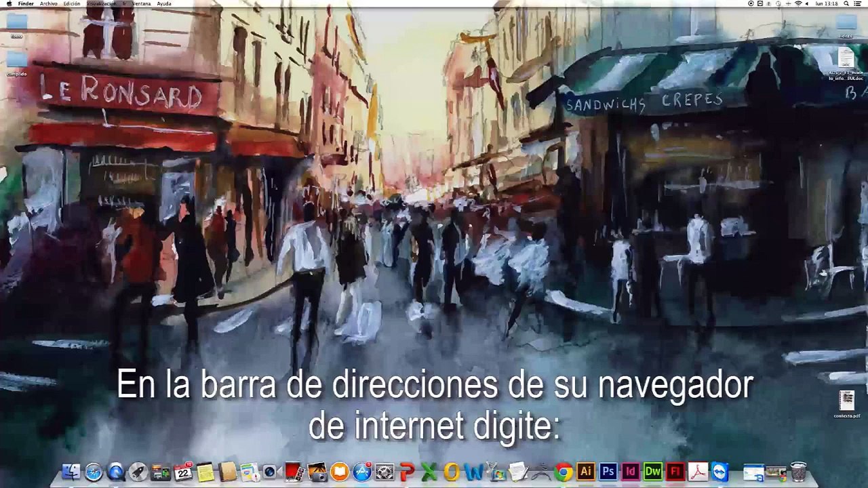This screenshot has width=868, height=488.
Task: Open the Archivo menu
Action: (48, 3)
